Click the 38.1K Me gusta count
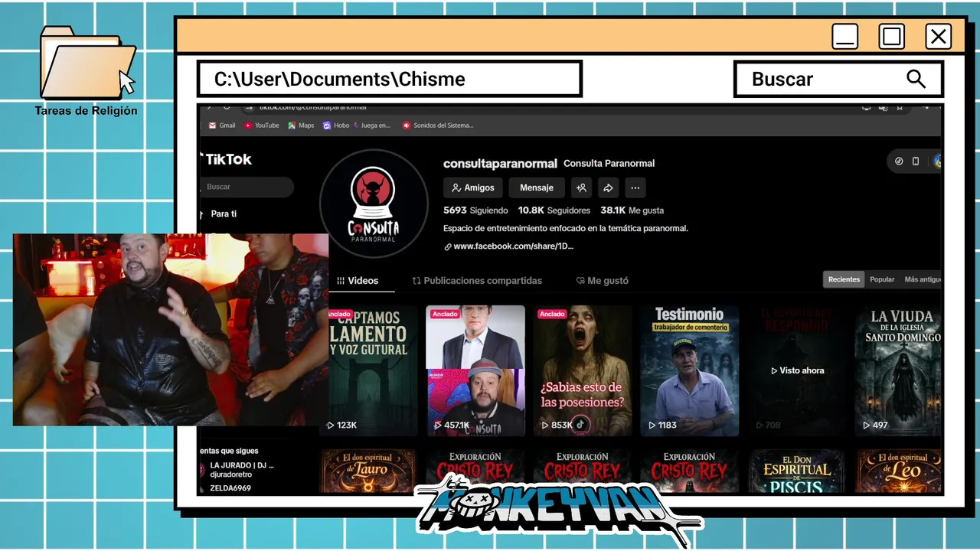Viewport: 980px width, 551px height. [x=632, y=210]
